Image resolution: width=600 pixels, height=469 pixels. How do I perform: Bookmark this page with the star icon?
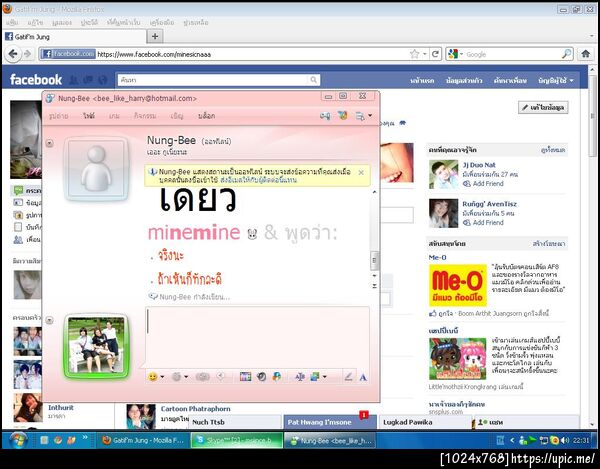pyautogui.click(x=414, y=54)
